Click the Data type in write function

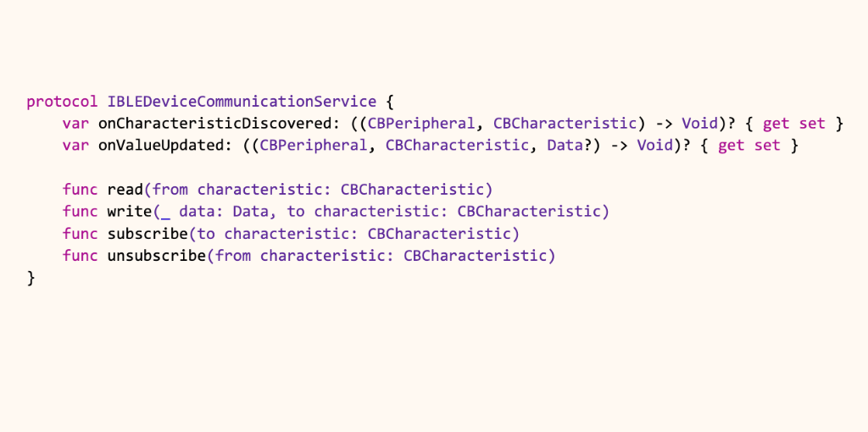251,212
